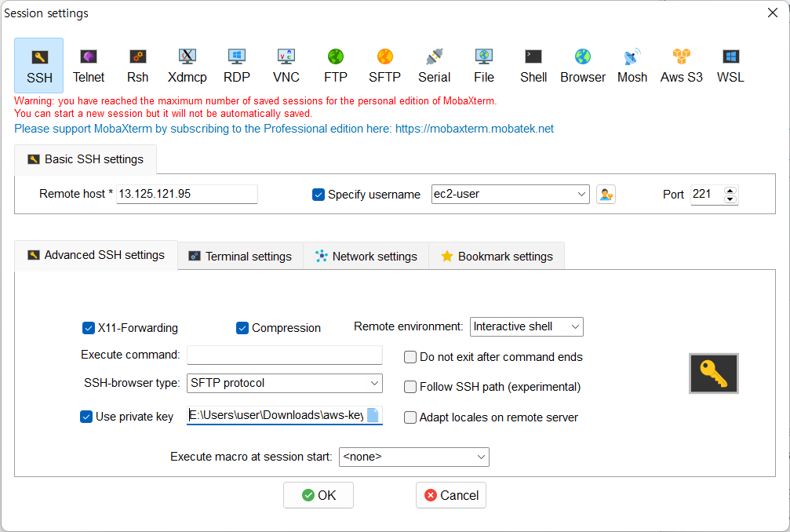790x532 pixels.
Task: Enable Do not exit after command ends
Action: click(410, 357)
